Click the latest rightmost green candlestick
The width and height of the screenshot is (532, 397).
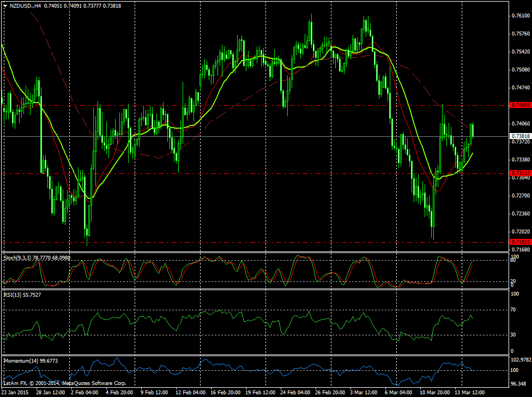click(x=471, y=131)
